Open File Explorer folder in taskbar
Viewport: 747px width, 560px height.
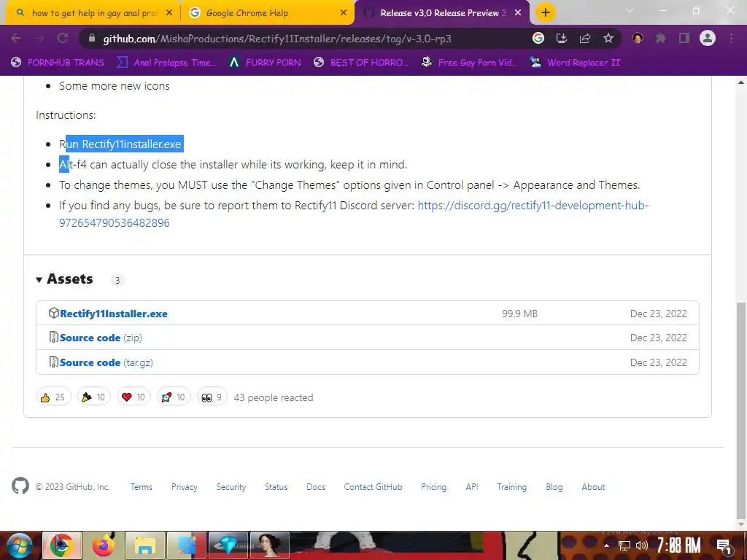[145, 545]
